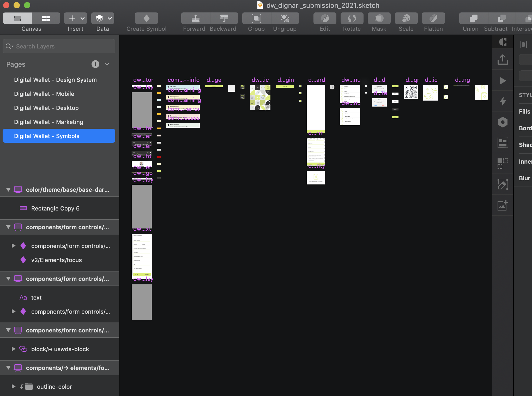Collapse the Pages list chevron
Viewport: 532px width, 396px height.
107,64
